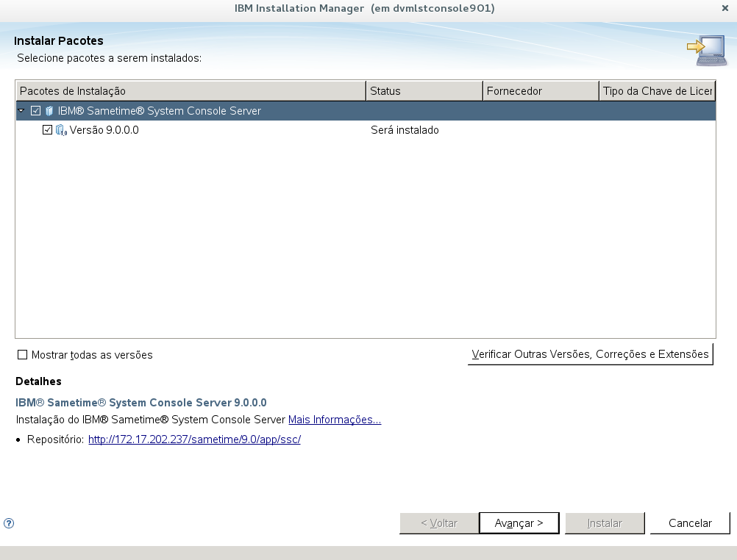The width and height of the screenshot is (737, 560).
Task: Click the Voltar button
Action: pos(439,523)
